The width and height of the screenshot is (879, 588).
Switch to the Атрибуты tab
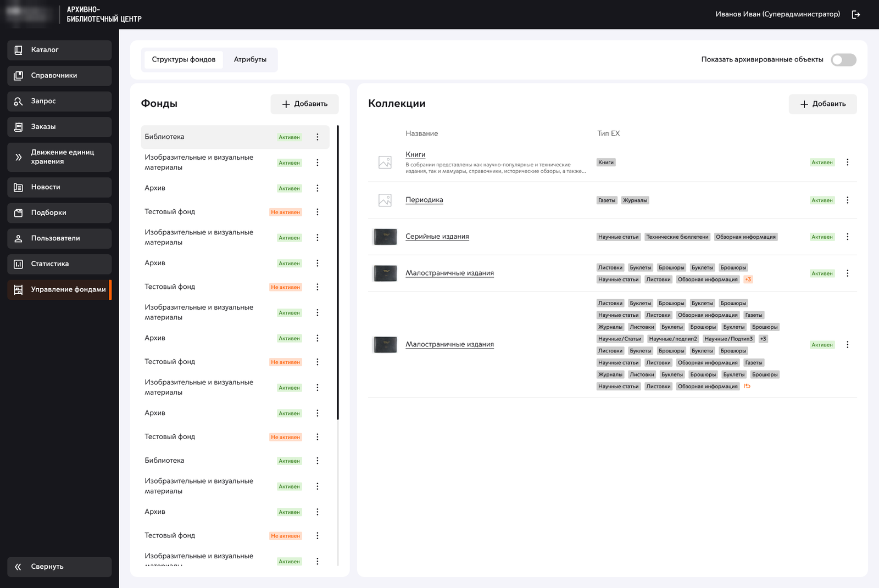[x=250, y=59]
